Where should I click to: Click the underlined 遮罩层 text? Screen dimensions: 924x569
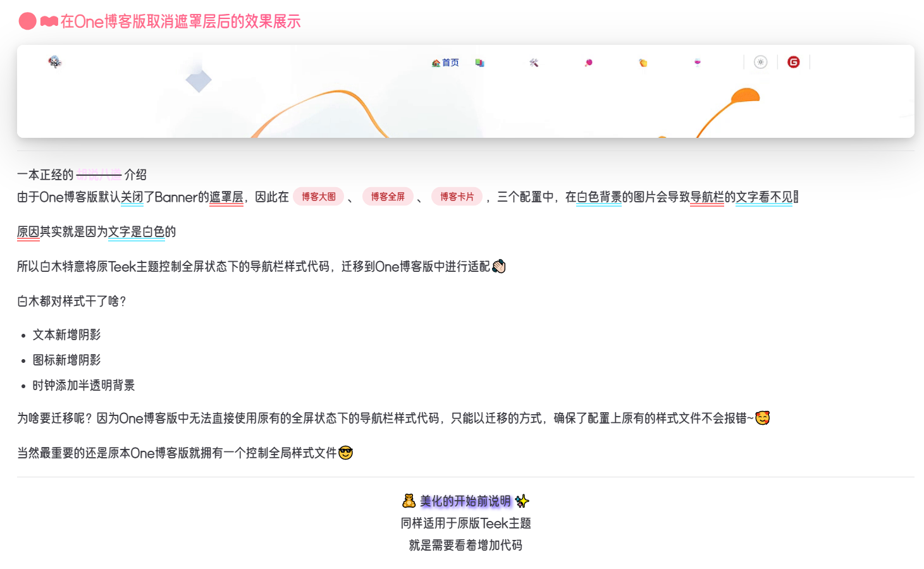pos(226,197)
